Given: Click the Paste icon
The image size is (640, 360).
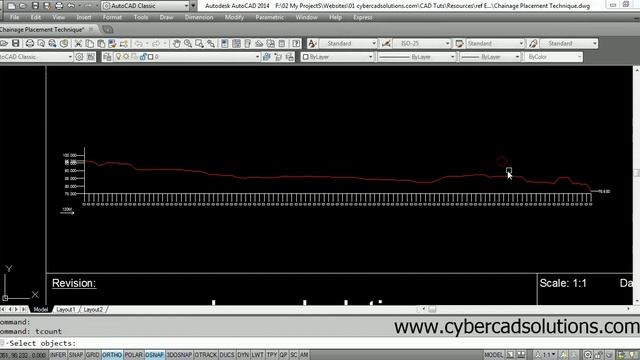Looking at the screenshot, I should pyautogui.click(x=101, y=43).
